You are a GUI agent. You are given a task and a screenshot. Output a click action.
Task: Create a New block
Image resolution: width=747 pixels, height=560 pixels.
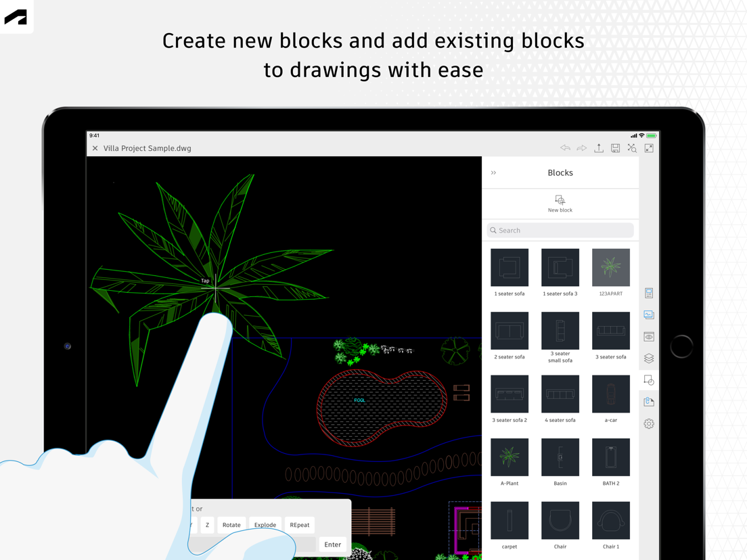click(560, 203)
